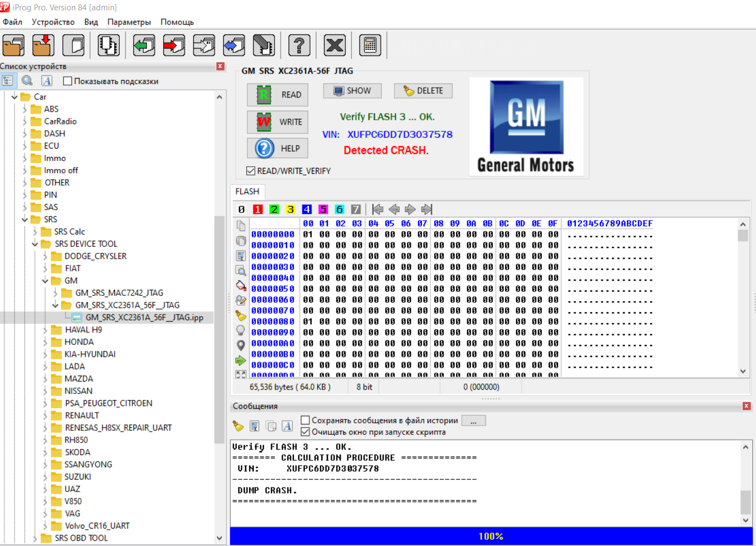756x546 pixels.
Task: Select the FLASH tab
Action: tap(247, 191)
